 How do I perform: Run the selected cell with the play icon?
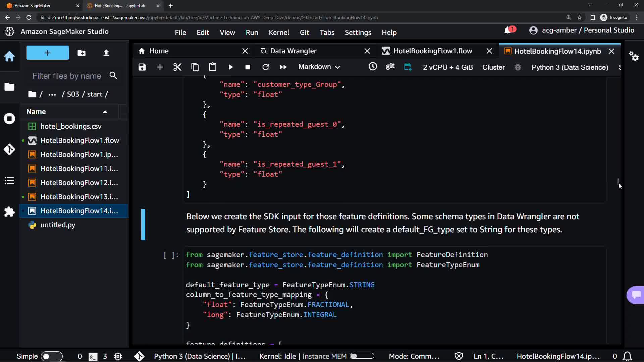pyautogui.click(x=230, y=67)
